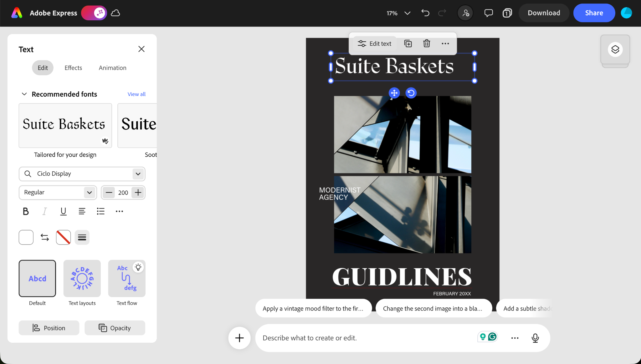Image resolution: width=641 pixels, height=364 pixels.
Task: Click the trash icon to delete text
Action: point(427,43)
